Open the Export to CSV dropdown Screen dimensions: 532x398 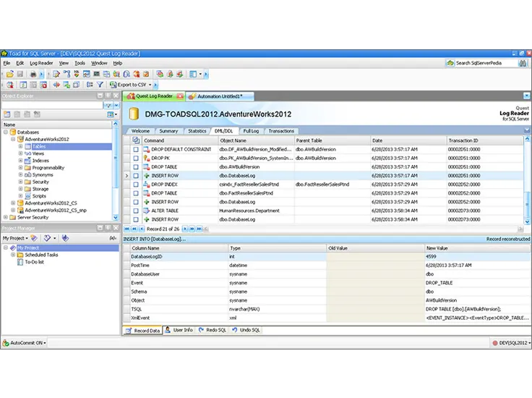pos(152,85)
